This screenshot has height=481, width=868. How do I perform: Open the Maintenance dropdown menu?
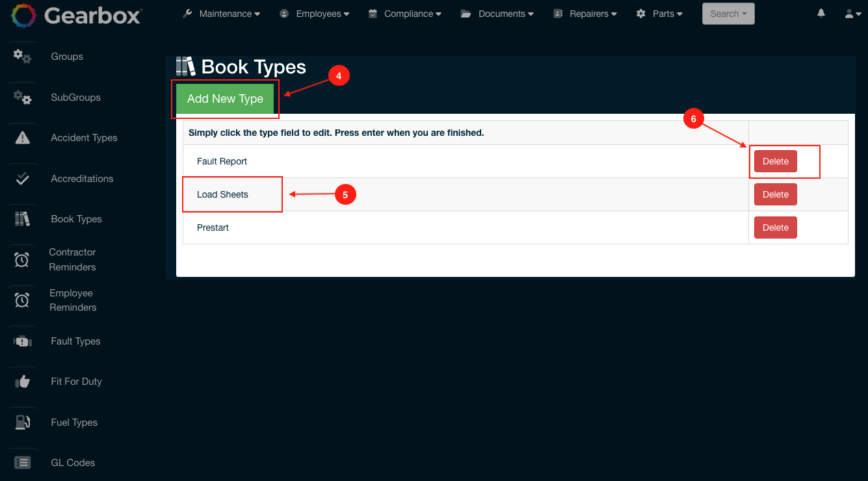tap(230, 14)
